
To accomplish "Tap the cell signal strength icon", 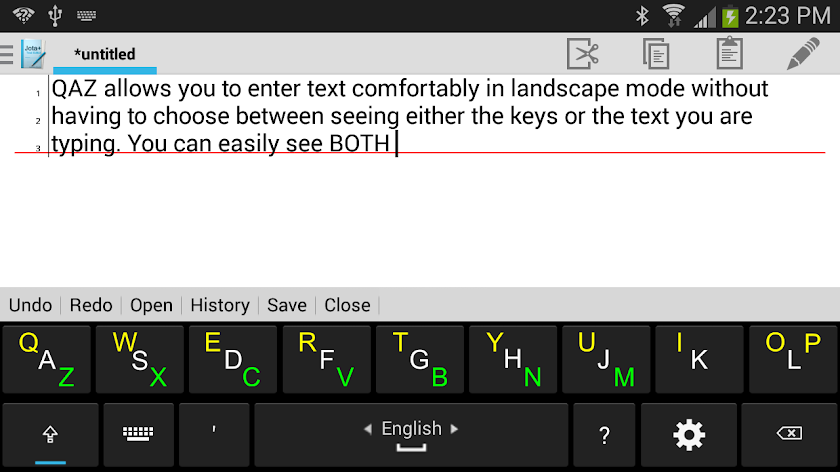I will [704, 17].
